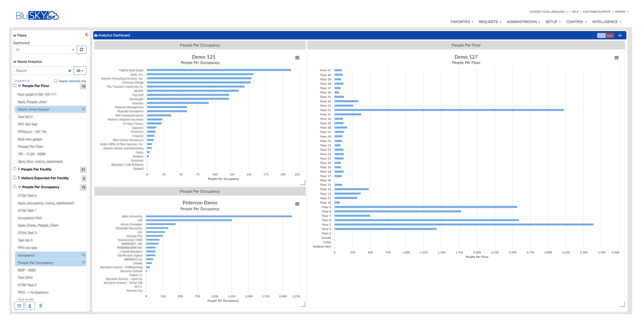Open the Intelligence menu
This screenshot has height=322, width=644.
606,22
